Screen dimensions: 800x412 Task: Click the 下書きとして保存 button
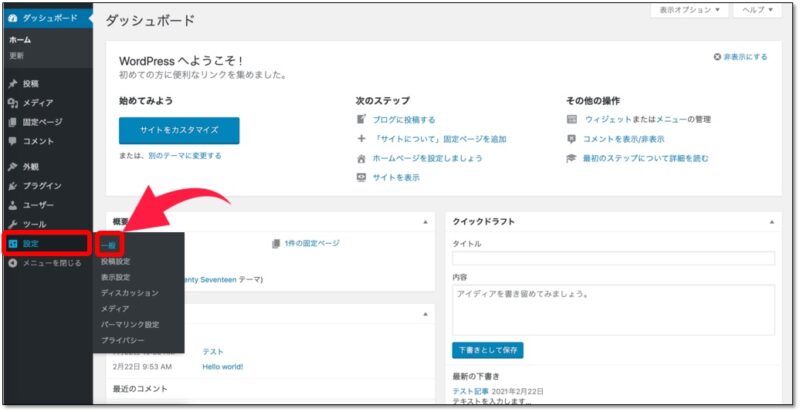coord(488,350)
